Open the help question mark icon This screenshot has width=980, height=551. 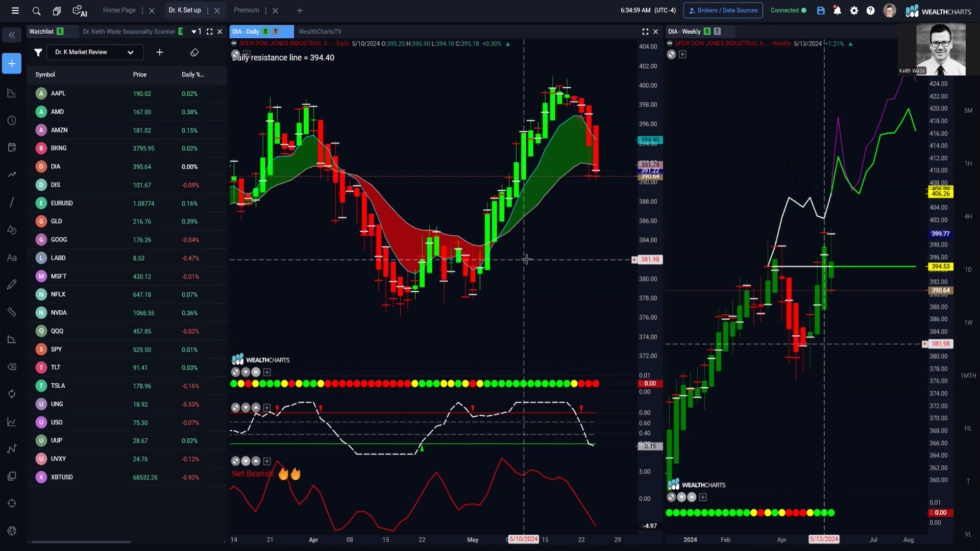pos(871,10)
